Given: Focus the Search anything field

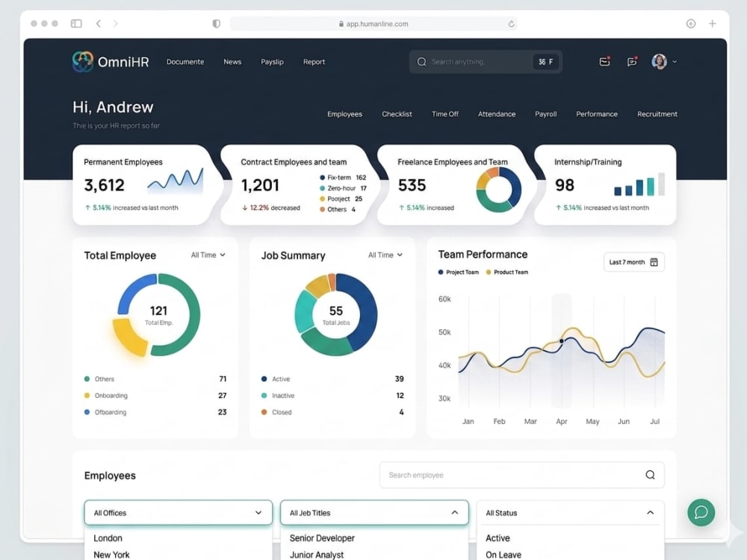Looking at the screenshot, I should tap(486, 62).
